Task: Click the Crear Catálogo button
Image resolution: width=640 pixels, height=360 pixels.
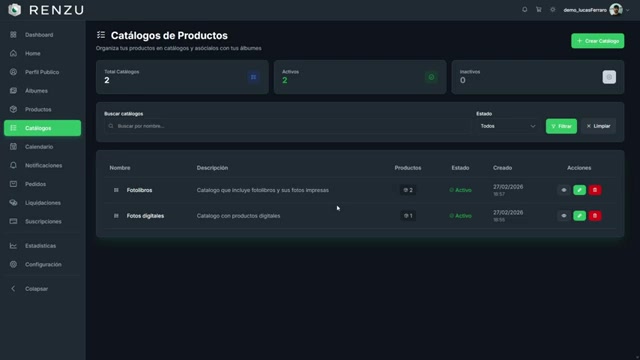Action: pyautogui.click(x=598, y=41)
